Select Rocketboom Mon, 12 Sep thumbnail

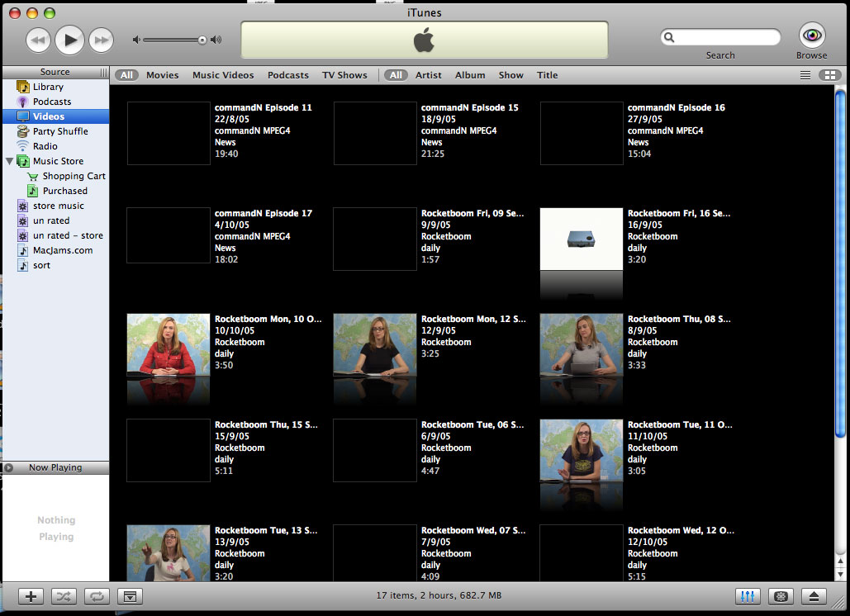(374, 344)
